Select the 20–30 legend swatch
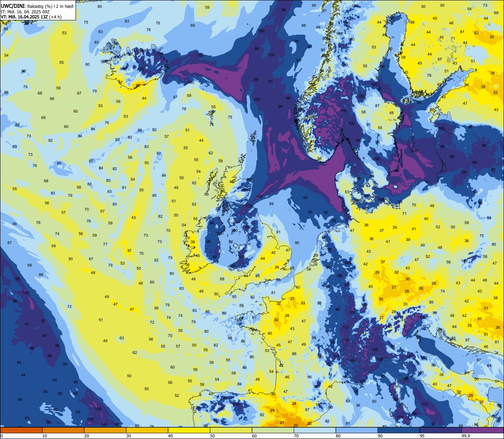This screenshot has width=504, height=439. click(105, 430)
